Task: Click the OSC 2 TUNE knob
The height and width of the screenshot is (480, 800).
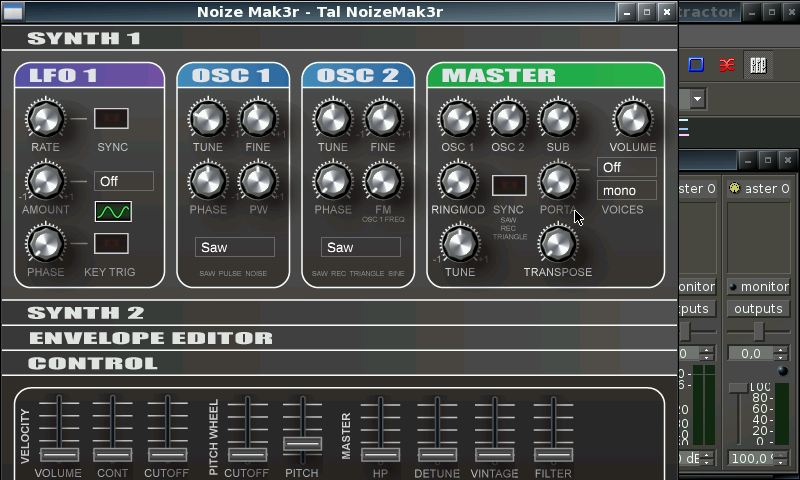Action: pos(333,118)
